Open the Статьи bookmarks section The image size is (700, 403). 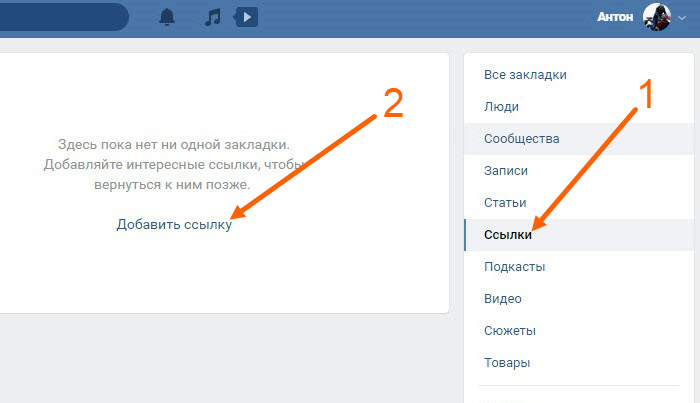tap(505, 203)
